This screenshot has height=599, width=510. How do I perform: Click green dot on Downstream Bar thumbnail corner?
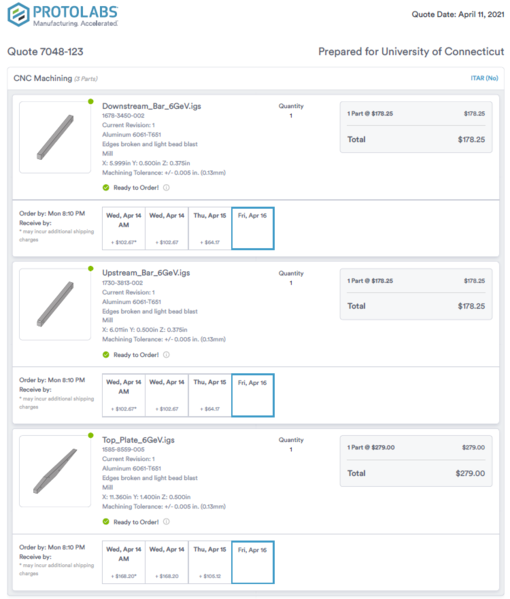tap(91, 102)
